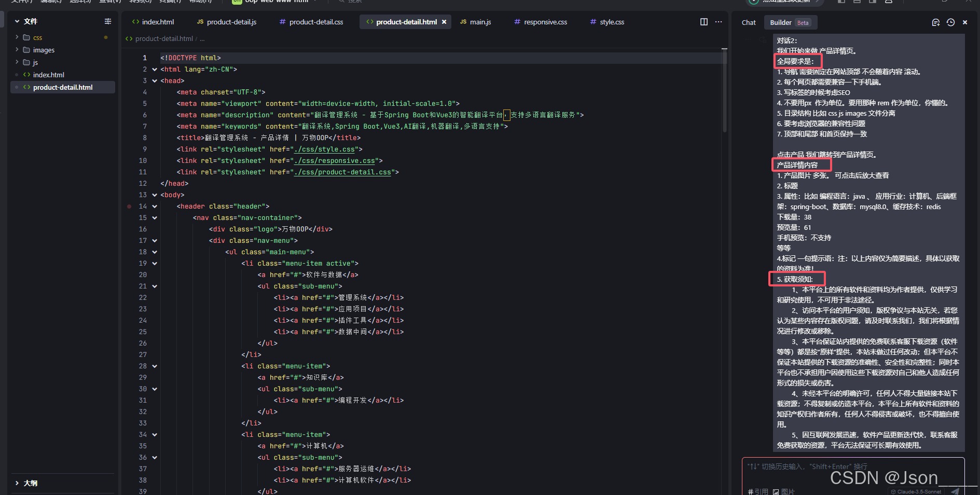Fold the active menu-item on line 19

(x=155, y=264)
